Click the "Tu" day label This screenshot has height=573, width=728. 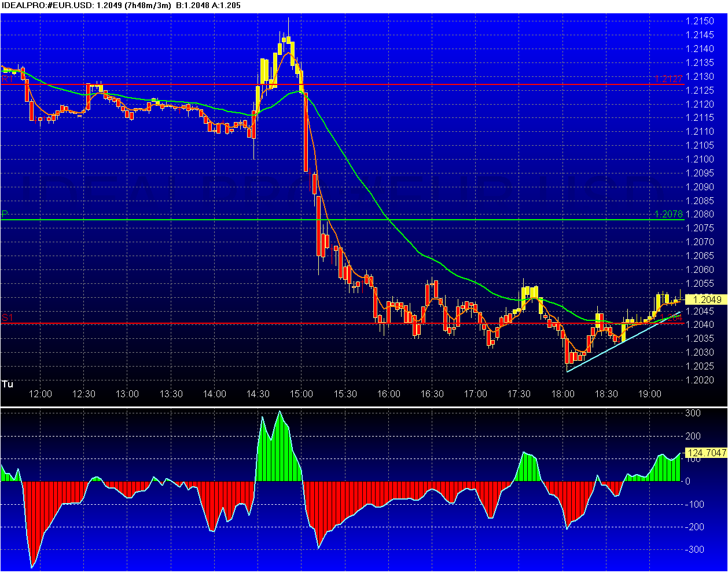point(8,385)
